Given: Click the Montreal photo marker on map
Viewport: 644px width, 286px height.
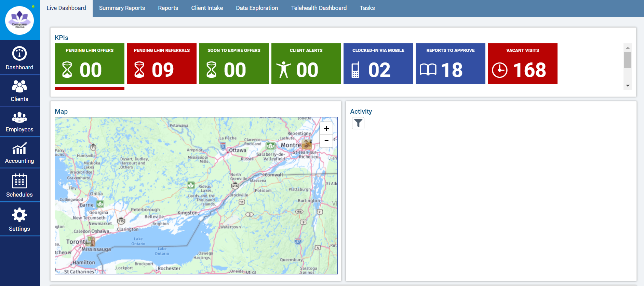Looking at the screenshot, I should tap(306, 144).
